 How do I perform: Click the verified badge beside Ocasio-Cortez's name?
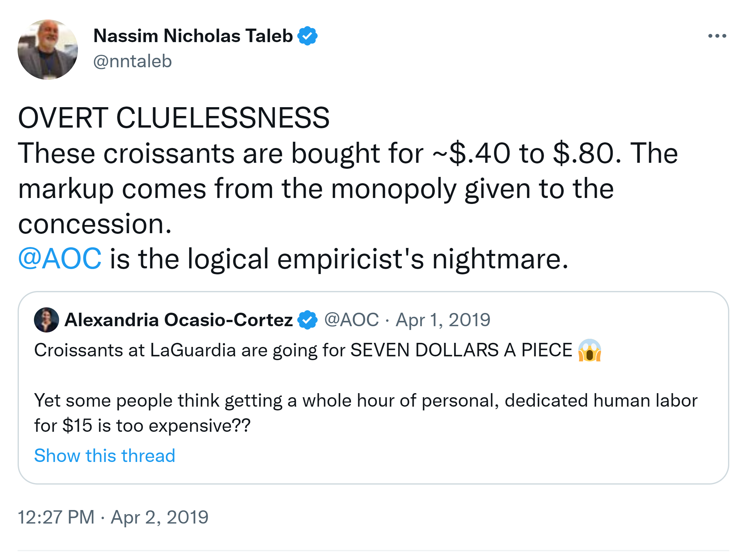coord(307,320)
